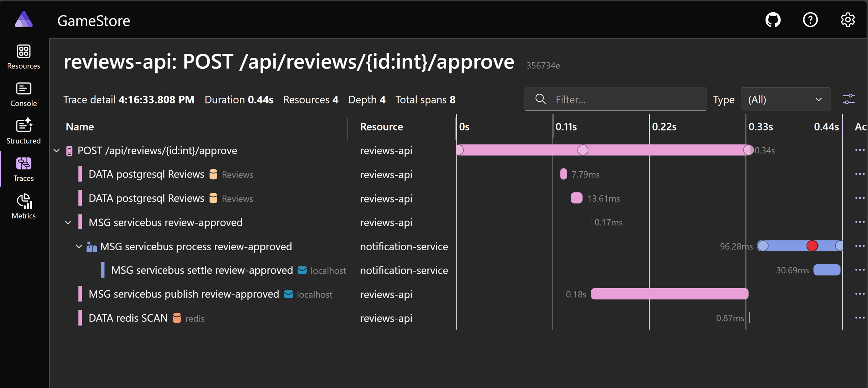Select the DATA redis SCAN span row
This screenshot has width=868, height=388.
pos(128,318)
